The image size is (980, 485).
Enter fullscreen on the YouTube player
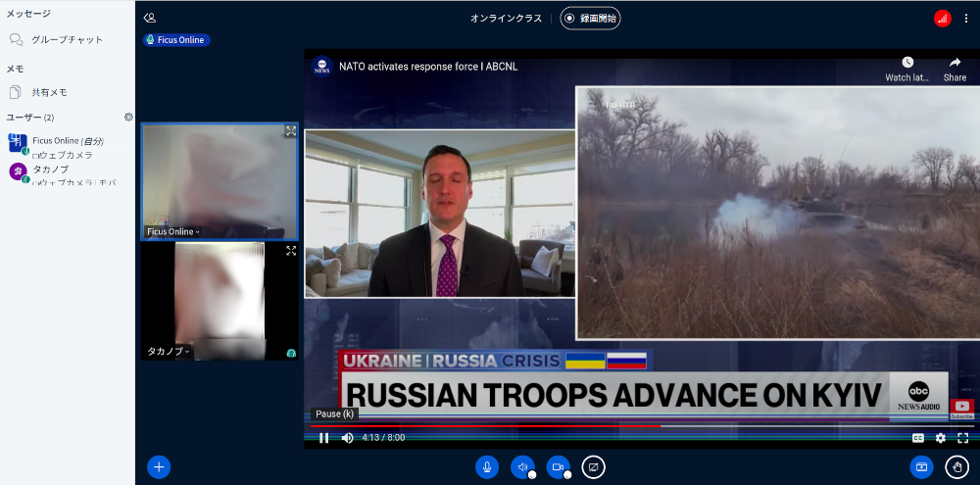(x=963, y=438)
